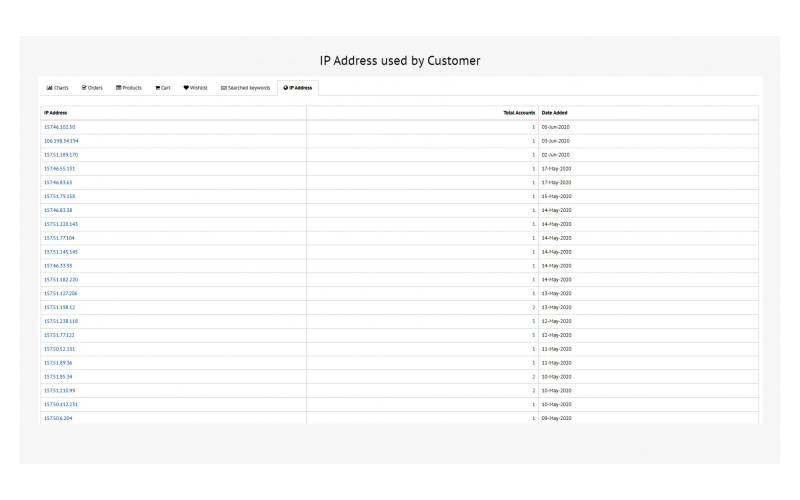Open IP address 157.51.182.220
Screen dimensions: 800x500
pos(60,280)
